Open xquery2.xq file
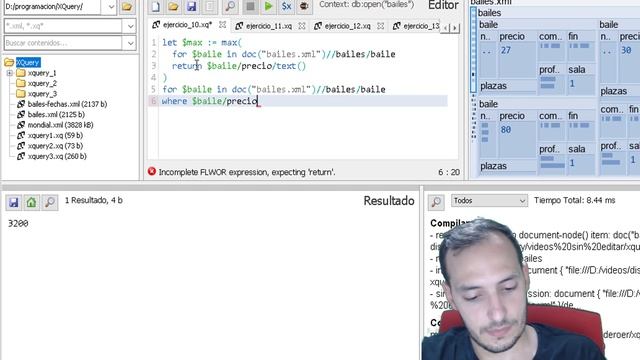Image resolution: width=640 pixels, height=360 pixels. click(55, 146)
